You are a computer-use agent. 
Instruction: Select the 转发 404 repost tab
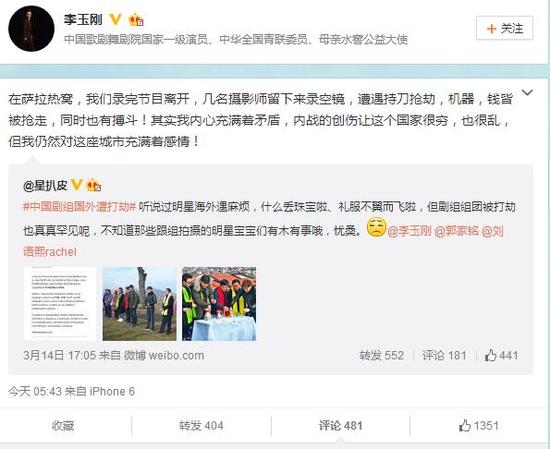click(201, 426)
